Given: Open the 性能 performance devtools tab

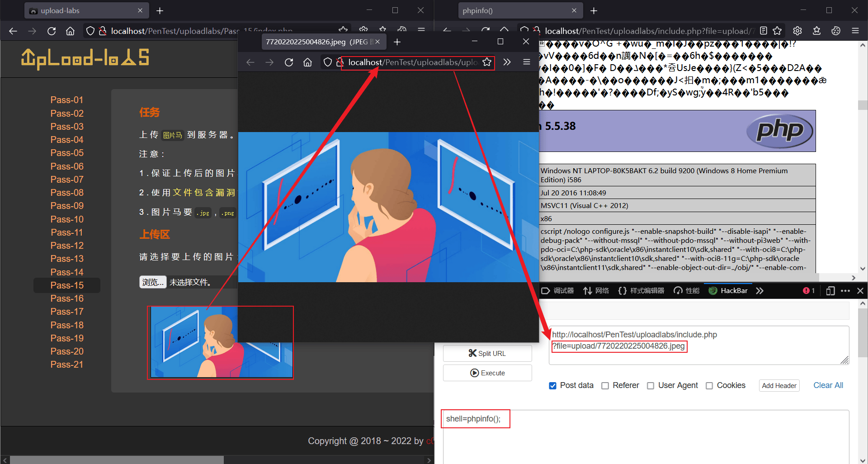Looking at the screenshot, I should [x=686, y=291].
